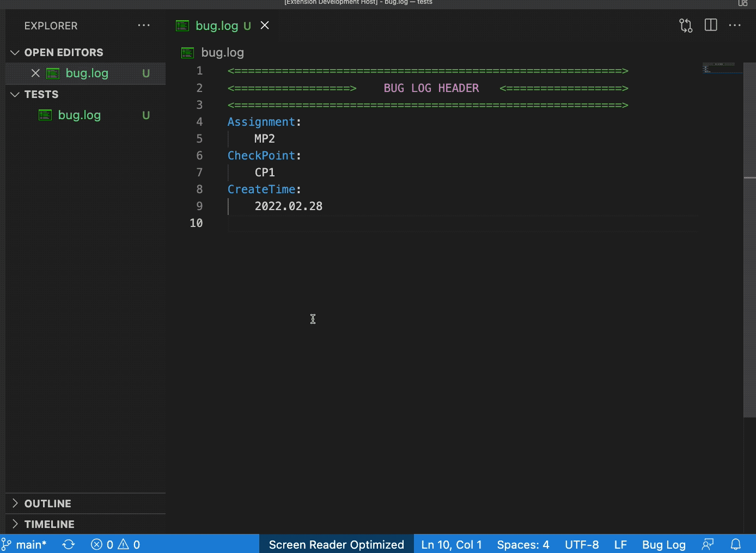Open the Explorer views and more actions menu
Image resolution: width=756 pixels, height=553 pixels.
(144, 26)
